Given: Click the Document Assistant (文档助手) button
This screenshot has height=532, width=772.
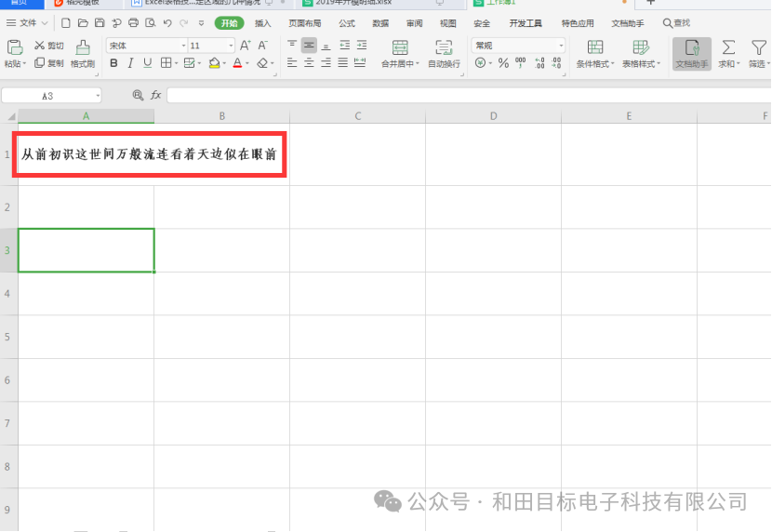Looking at the screenshot, I should (692, 54).
